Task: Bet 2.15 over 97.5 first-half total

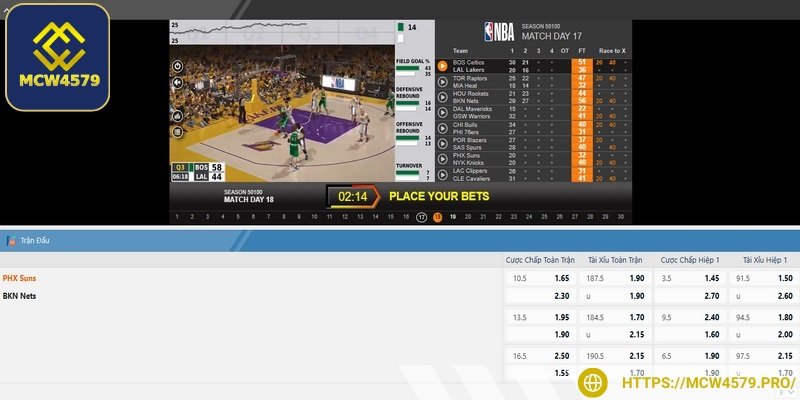Action: click(765, 356)
